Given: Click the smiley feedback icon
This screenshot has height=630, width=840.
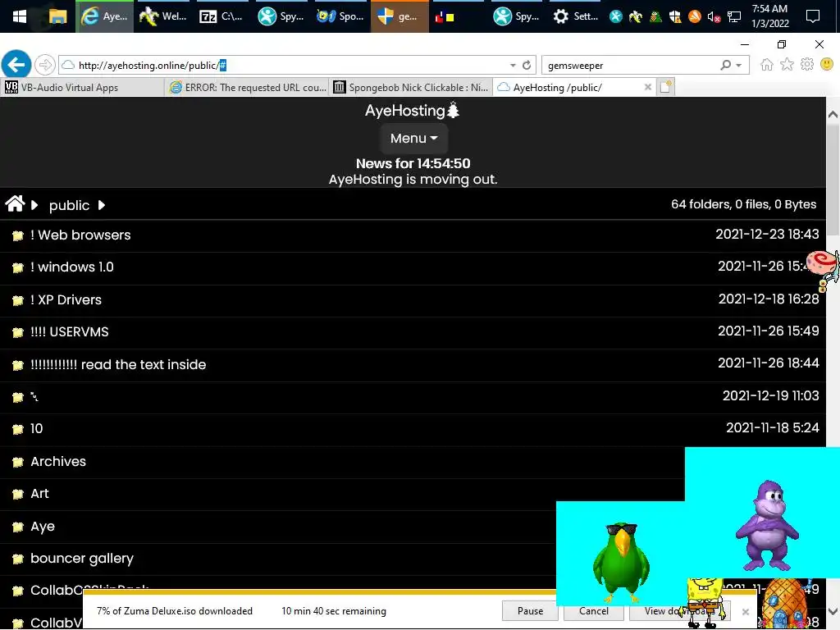Looking at the screenshot, I should [x=827, y=64].
